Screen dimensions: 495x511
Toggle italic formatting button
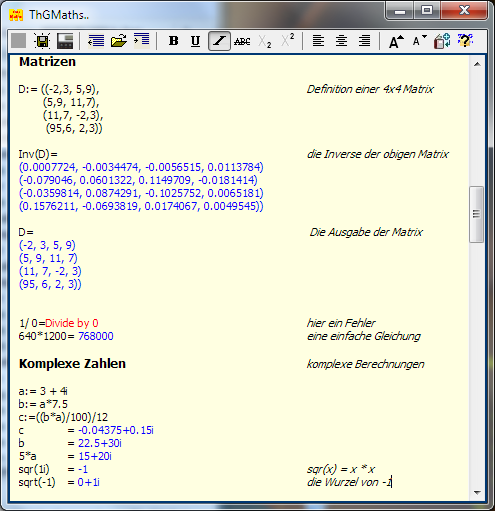(x=219, y=41)
